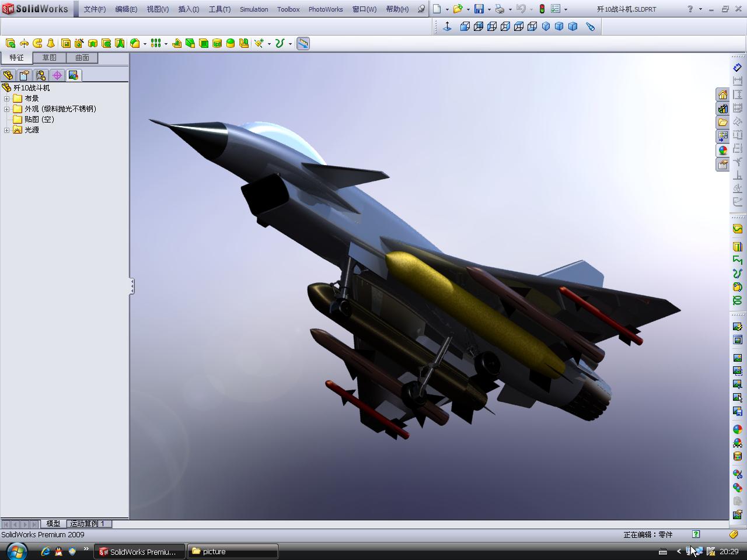
Task: Expand the 外观 (锻料抛光不锈钢) node
Action: click(6, 109)
